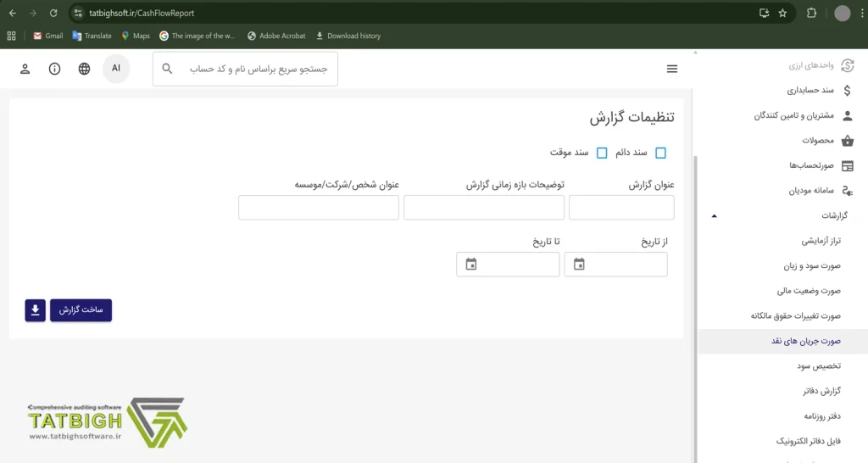
Task: Bookmark this page with the star icon
Action: pos(782,14)
